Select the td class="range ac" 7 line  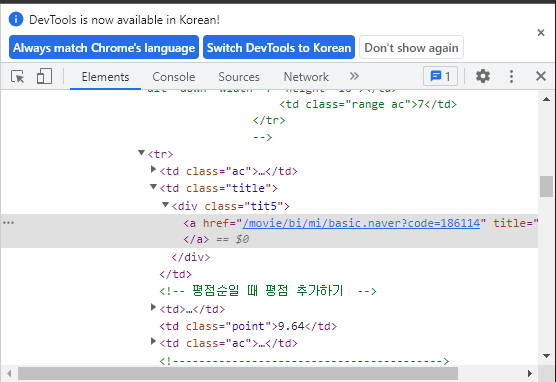368,104
